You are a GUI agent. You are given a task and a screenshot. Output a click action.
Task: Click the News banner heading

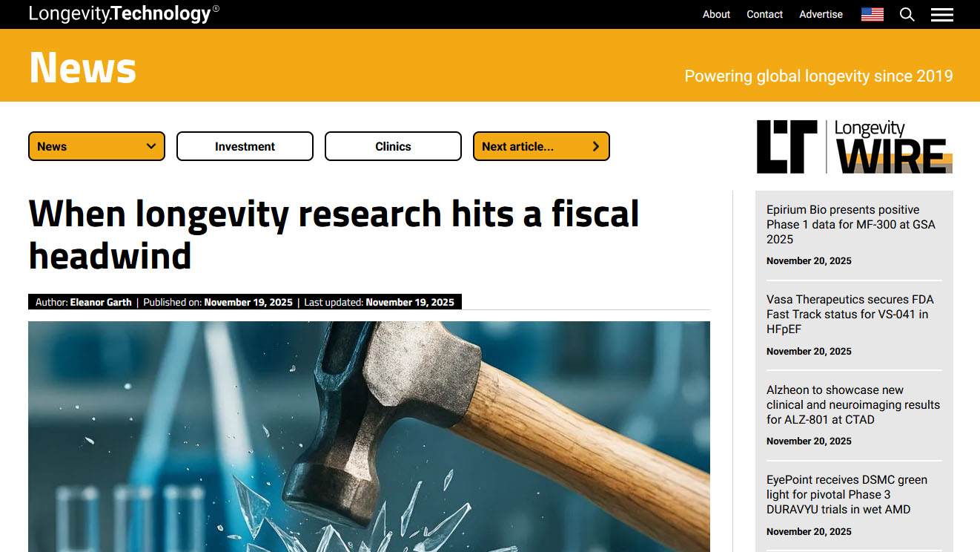pos(82,68)
